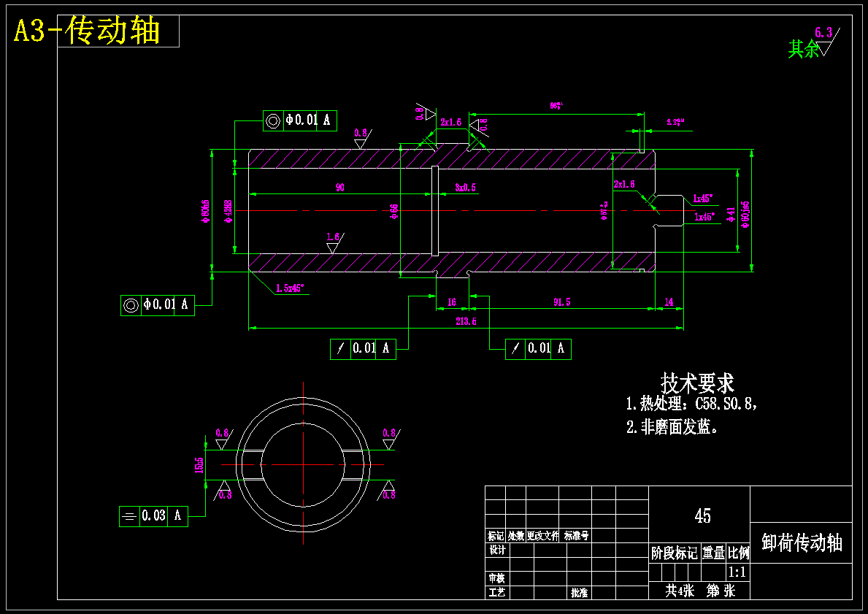Select the "1.6" surface roughness value
Image resolution: width=868 pixels, height=614 pixels.
332,237
